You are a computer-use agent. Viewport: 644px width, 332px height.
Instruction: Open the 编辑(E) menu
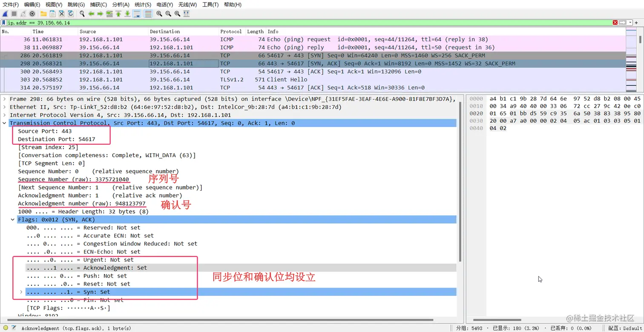tap(32, 5)
